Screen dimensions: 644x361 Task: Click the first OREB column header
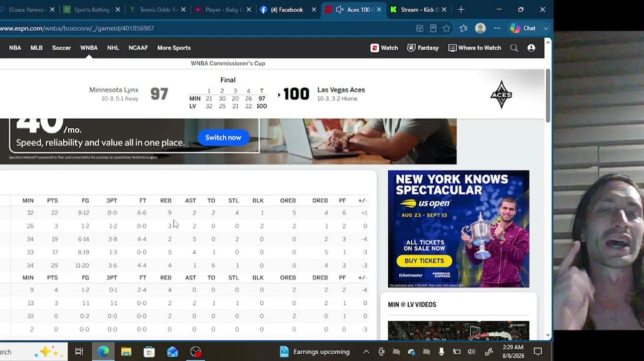tap(288, 201)
